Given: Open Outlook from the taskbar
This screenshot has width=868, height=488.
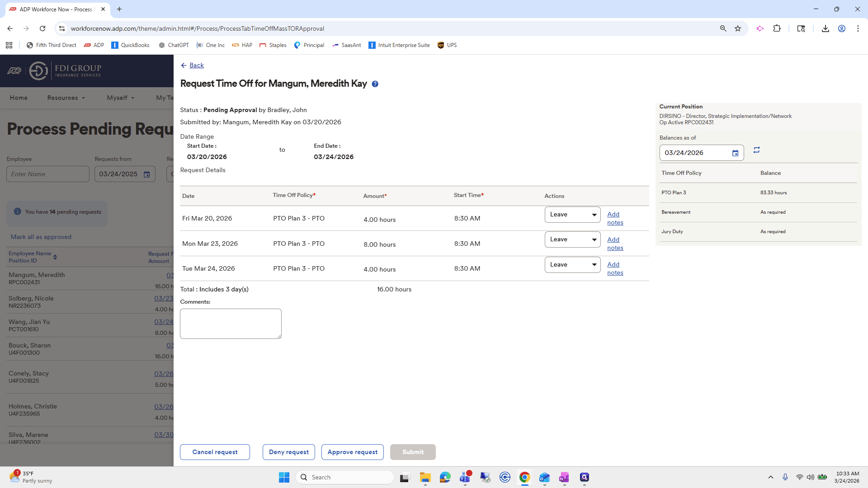Looking at the screenshot, I should pyautogui.click(x=544, y=478).
